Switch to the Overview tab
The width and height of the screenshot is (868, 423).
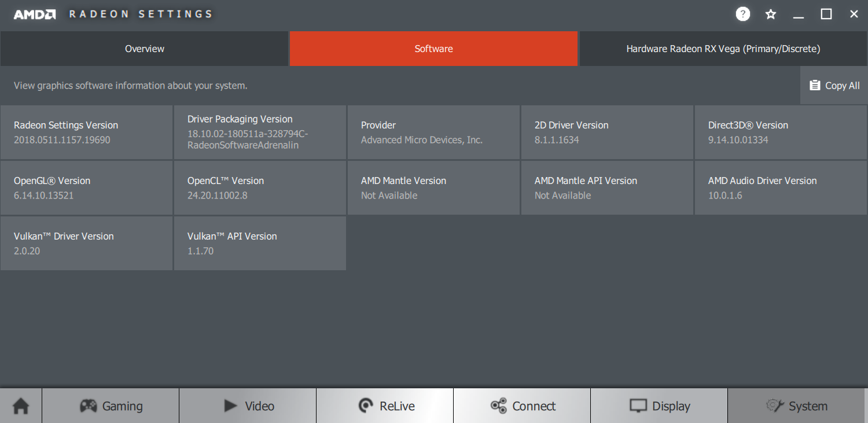(x=145, y=49)
